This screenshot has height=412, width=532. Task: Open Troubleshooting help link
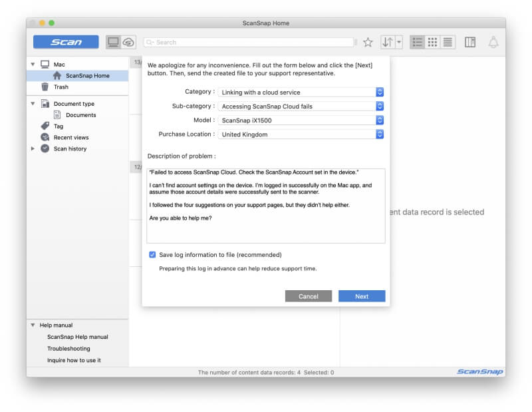pos(68,349)
